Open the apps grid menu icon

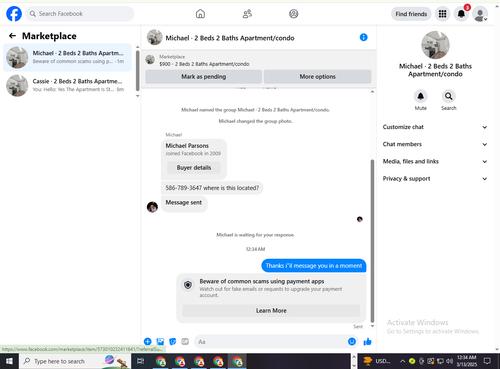point(442,14)
